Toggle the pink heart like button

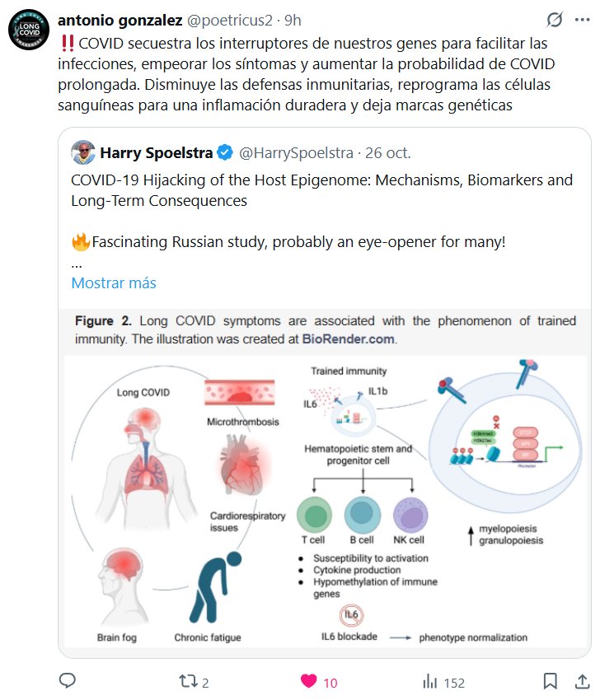pyautogui.click(x=309, y=681)
